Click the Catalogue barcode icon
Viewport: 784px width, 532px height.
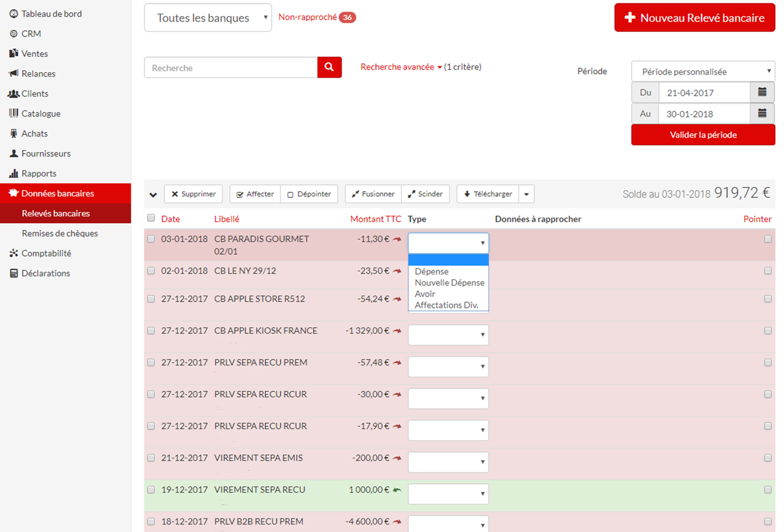tap(13, 113)
